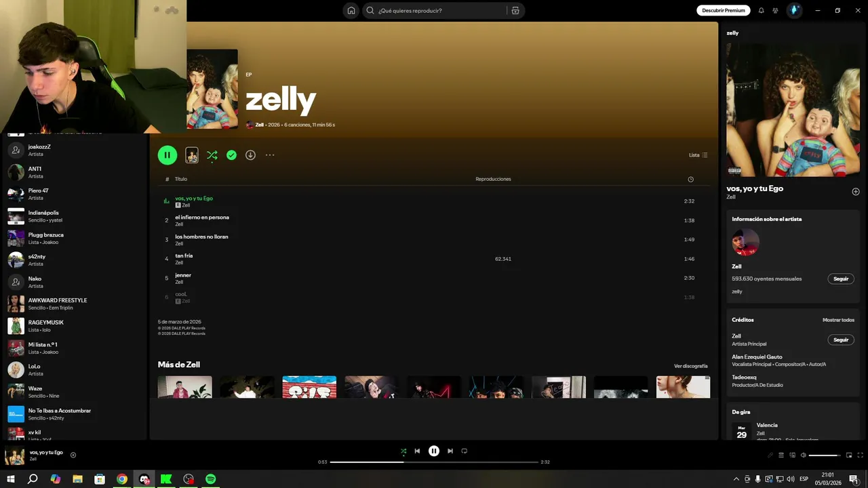Download the zelly EP
The height and width of the screenshot is (488, 868).
250,155
